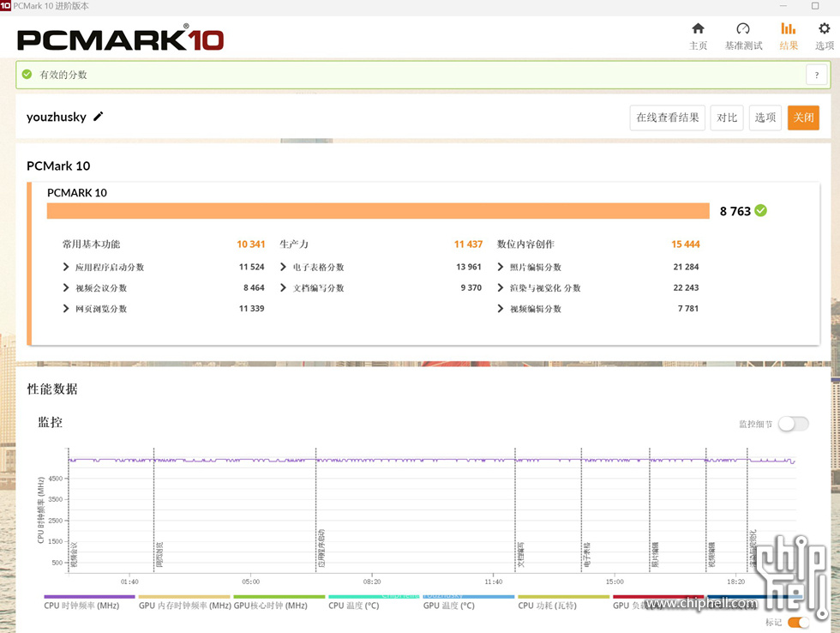Click the 电子表格 marker on the chart
Image resolution: width=840 pixels, height=633 pixels.
(x=587, y=555)
